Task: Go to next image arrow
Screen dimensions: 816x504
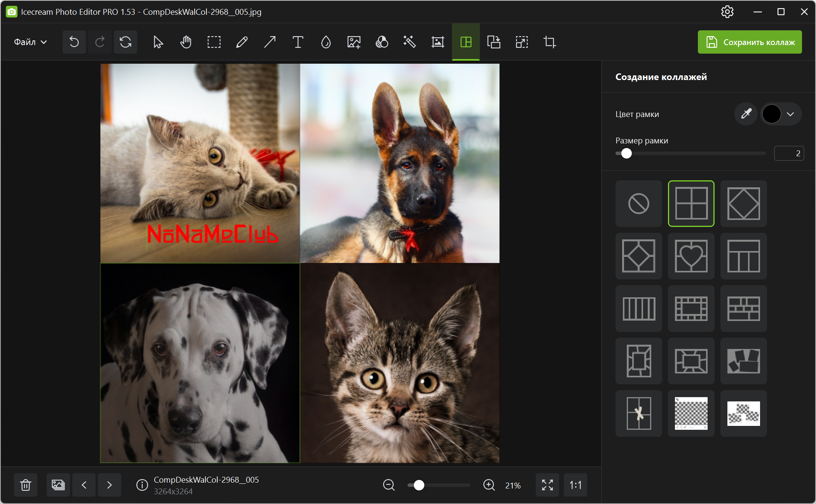Action: pos(109,485)
